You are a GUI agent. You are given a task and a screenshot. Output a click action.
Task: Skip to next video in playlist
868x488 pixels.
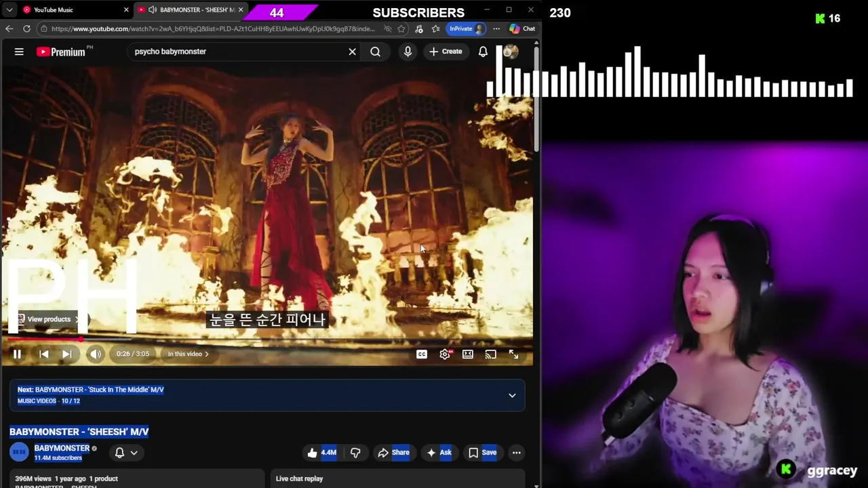point(66,354)
